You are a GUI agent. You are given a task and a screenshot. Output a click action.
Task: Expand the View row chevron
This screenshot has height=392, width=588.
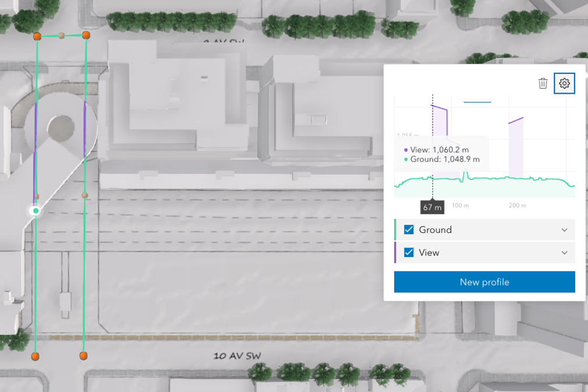coord(564,252)
